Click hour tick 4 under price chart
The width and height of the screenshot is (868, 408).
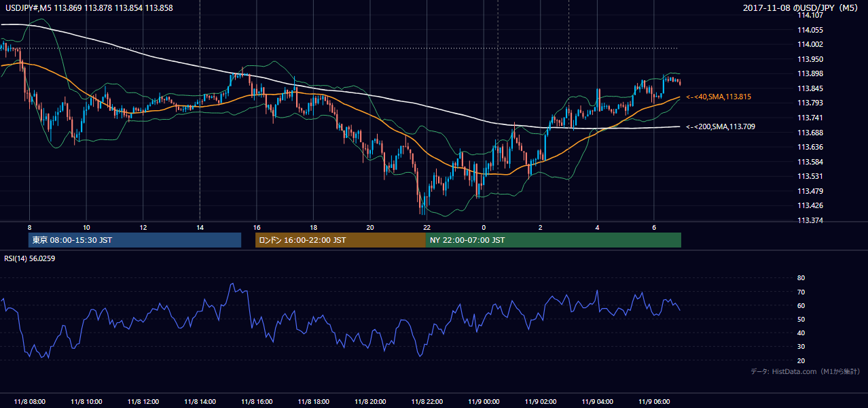[597, 227]
